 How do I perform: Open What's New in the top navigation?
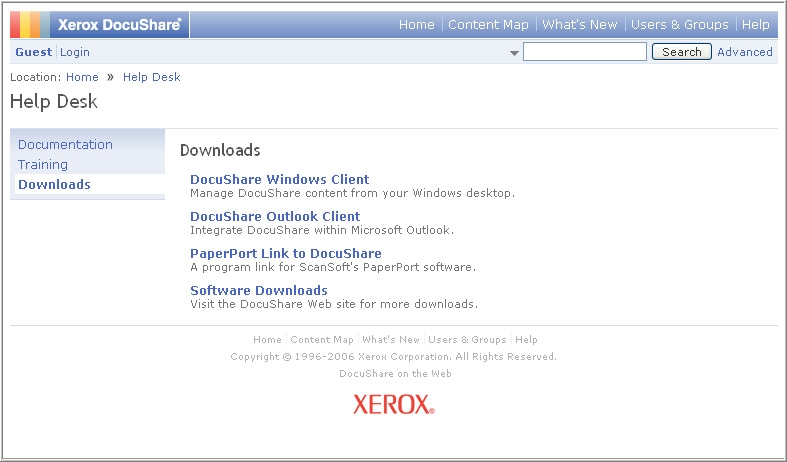coord(580,25)
